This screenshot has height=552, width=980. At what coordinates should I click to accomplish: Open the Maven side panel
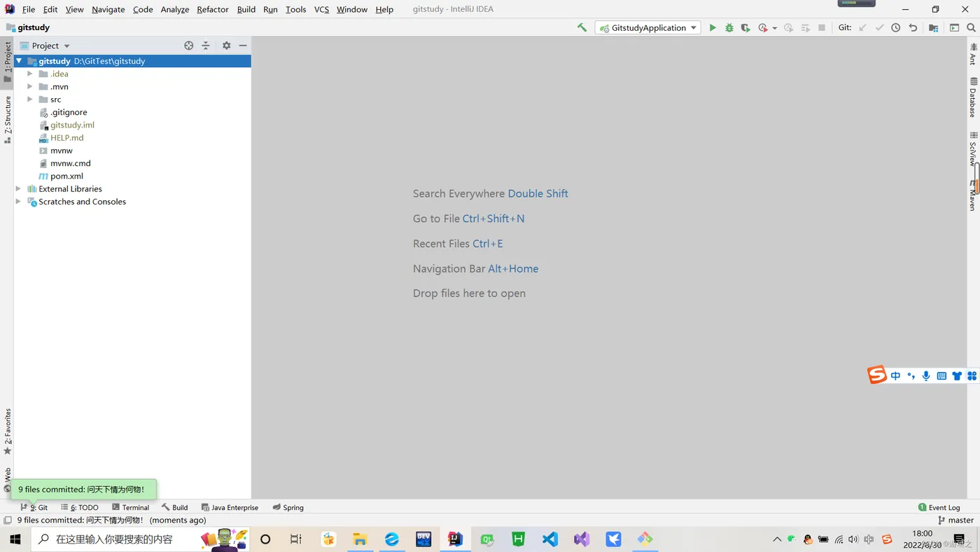point(972,195)
